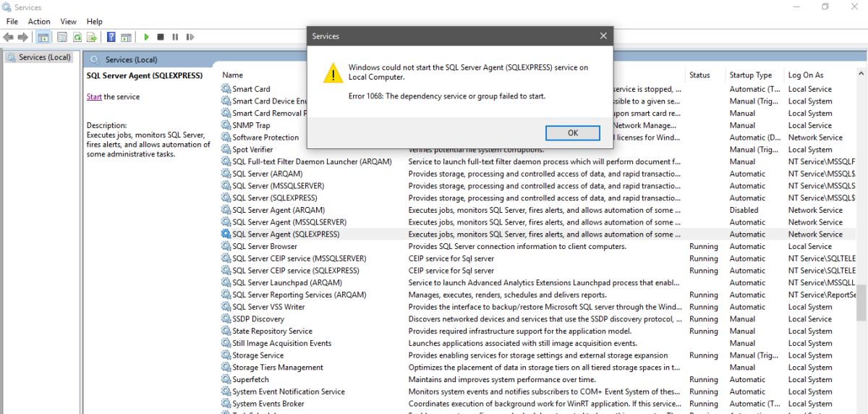
Task: Sort by the Status column header
Action: pos(699,75)
